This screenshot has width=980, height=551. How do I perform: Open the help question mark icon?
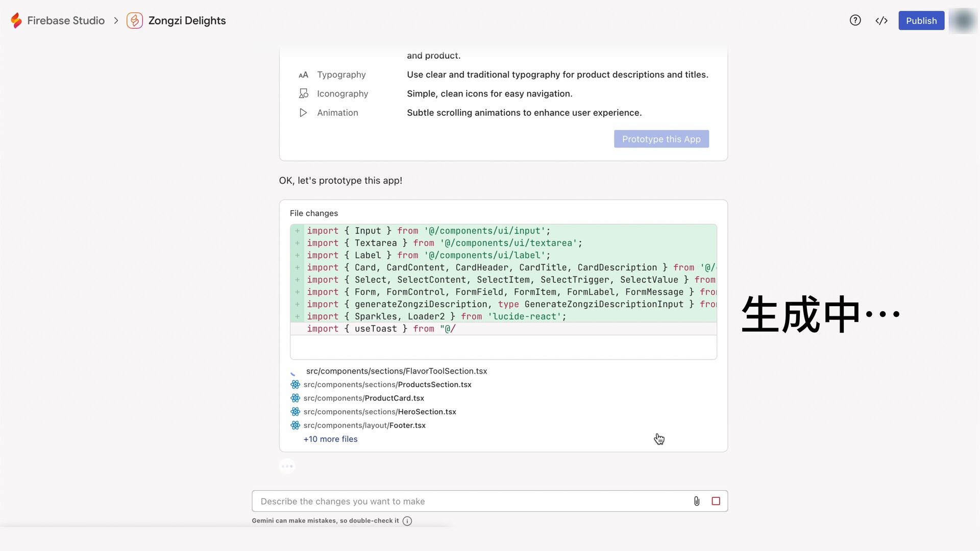tap(855, 20)
